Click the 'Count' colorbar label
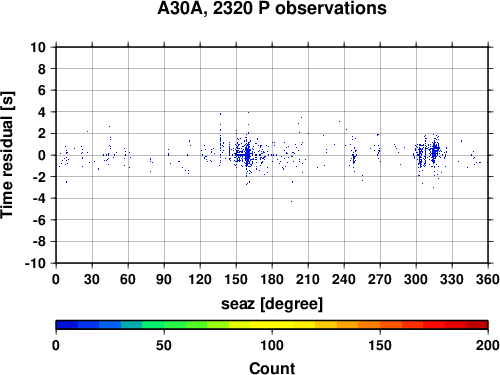Screen dimensions: 500x375 [272, 368]
